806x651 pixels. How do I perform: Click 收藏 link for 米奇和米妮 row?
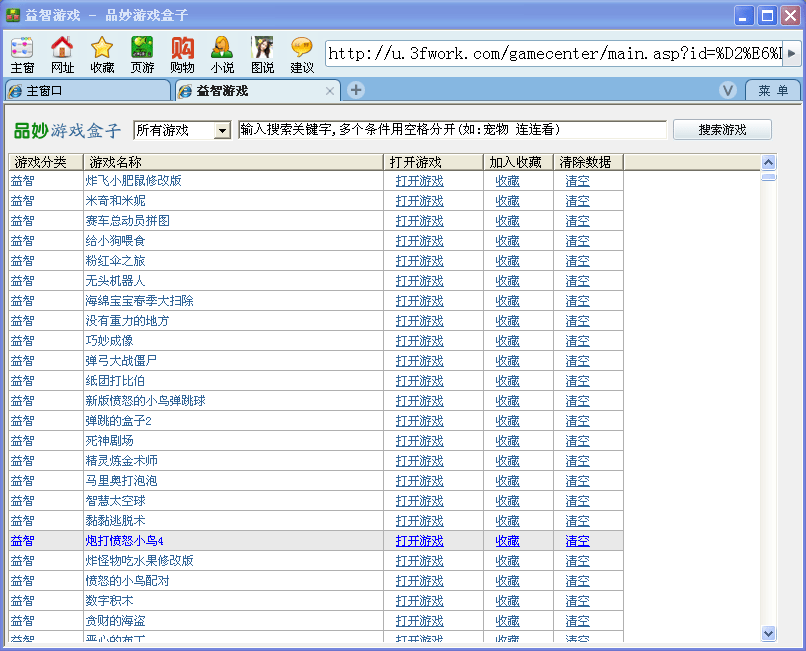pyautogui.click(x=507, y=201)
